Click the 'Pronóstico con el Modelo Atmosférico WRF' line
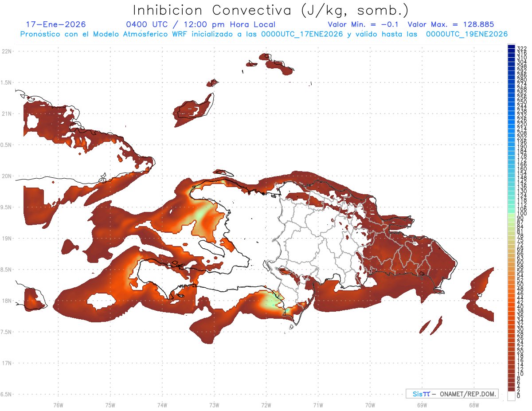This screenshot has height=411, width=532. point(264,34)
